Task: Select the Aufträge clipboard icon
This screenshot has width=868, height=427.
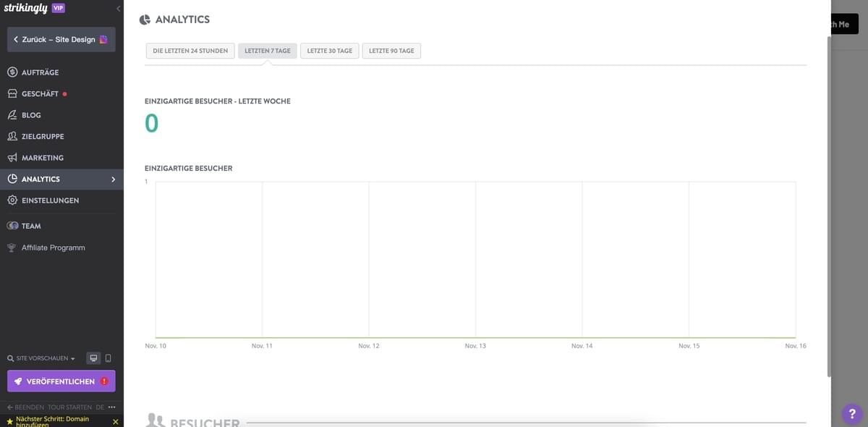Action: [9, 70]
